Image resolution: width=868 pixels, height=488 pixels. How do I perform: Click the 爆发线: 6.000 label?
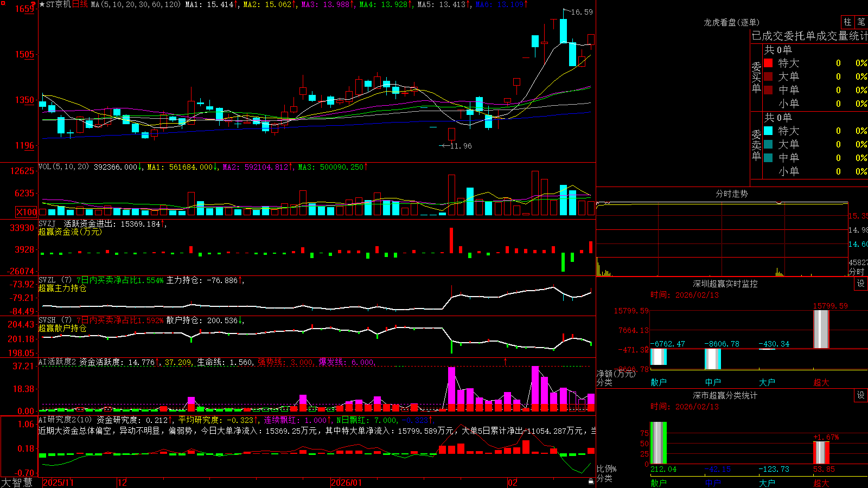click(x=346, y=362)
